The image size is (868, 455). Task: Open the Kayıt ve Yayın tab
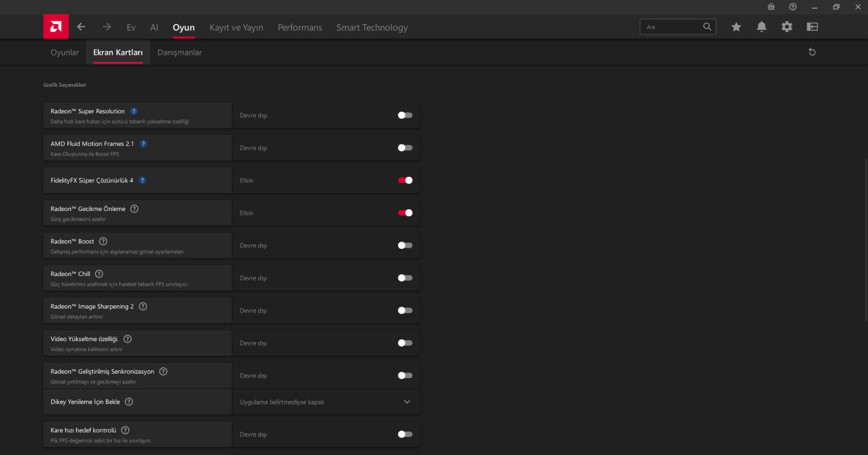(237, 28)
